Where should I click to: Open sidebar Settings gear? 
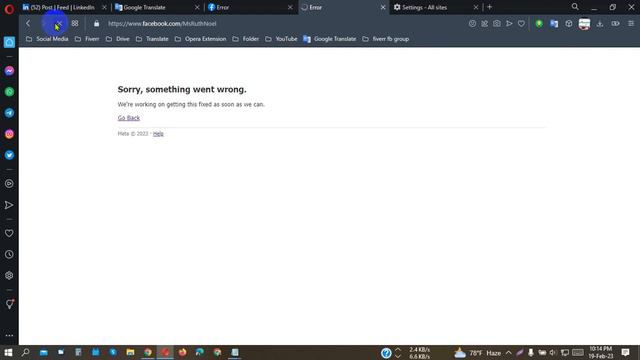coord(9,276)
